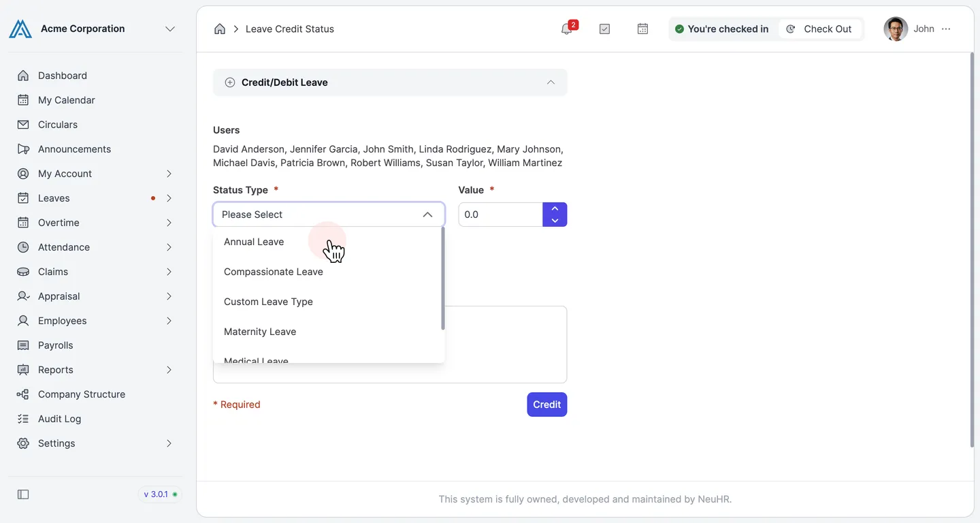The image size is (980, 523).
Task: Click the main page vertical scrollbar
Action: (x=971, y=250)
